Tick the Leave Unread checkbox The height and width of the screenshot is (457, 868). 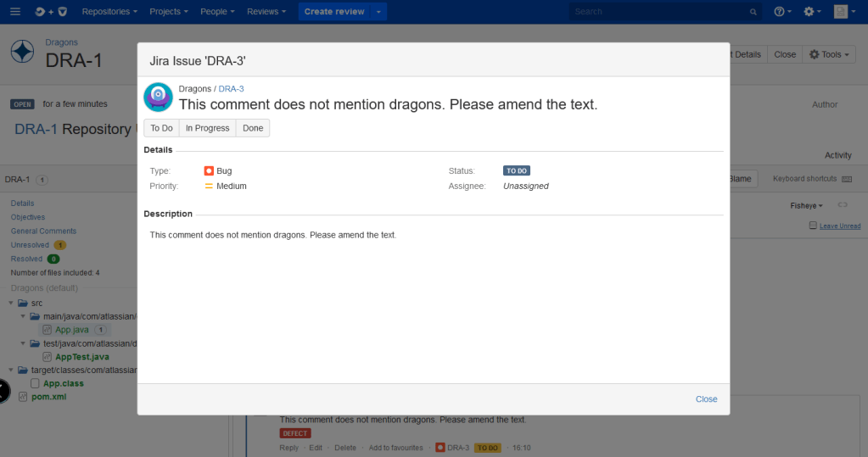(x=813, y=226)
